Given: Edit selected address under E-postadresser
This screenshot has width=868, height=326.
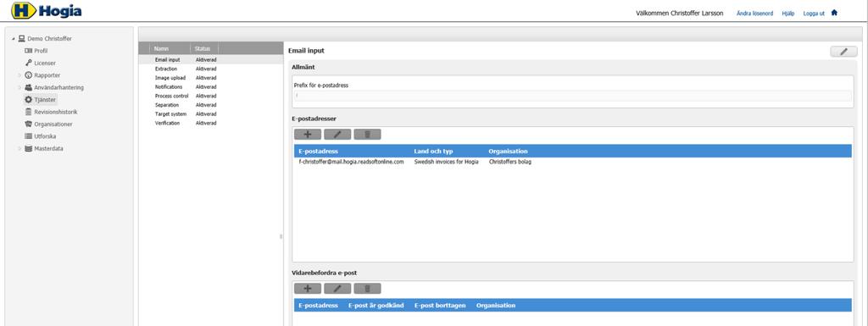Looking at the screenshot, I should click(337, 135).
